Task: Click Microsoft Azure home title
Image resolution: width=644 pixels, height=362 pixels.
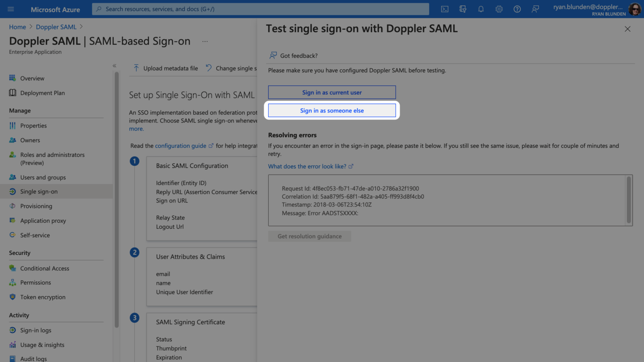Action: [55, 10]
